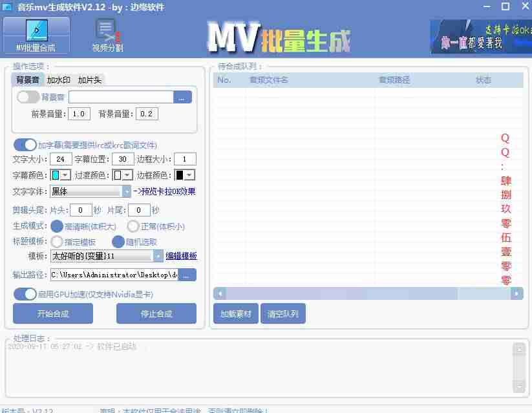Click the 软件已启动 log entry

72,346
